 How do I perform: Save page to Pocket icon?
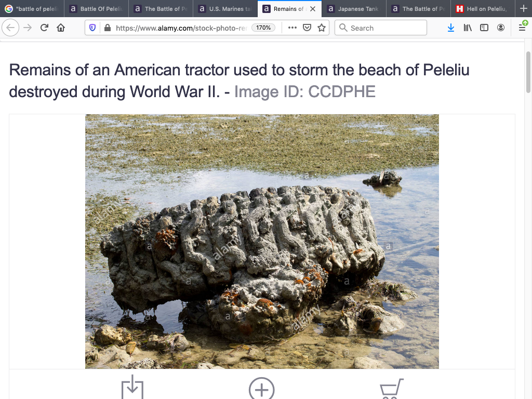pyautogui.click(x=307, y=28)
